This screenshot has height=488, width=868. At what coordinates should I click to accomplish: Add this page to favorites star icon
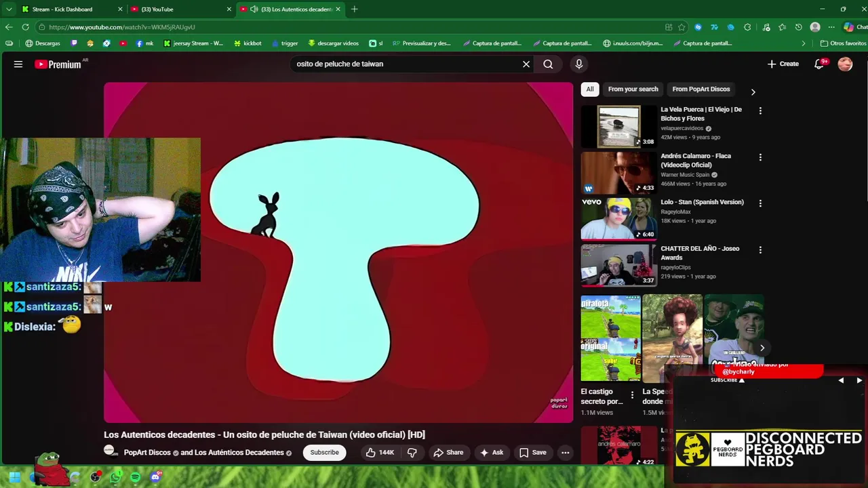(682, 27)
